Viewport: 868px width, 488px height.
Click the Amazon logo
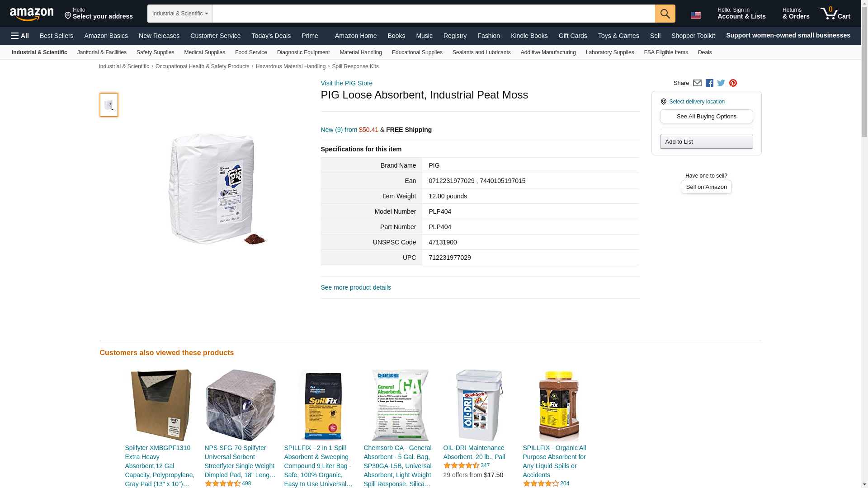pyautogui.click(x=32, y=14)
